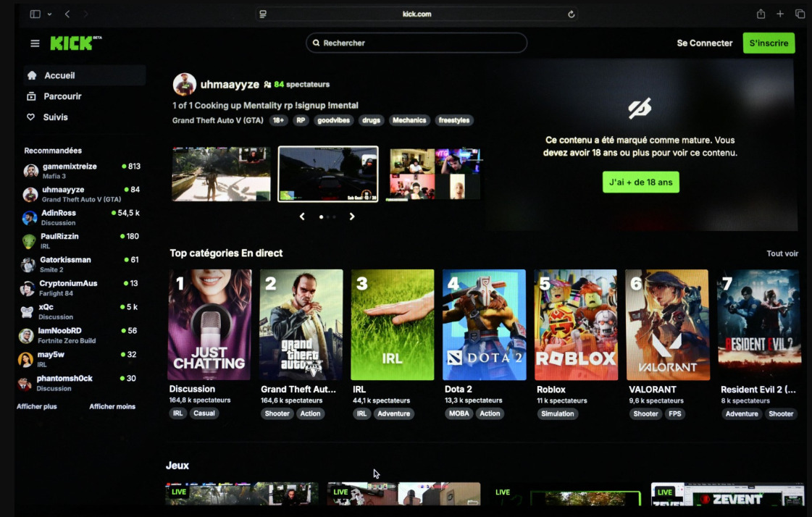Show Safari tab overview
This screenshot has height=517, width=812.
800,14
